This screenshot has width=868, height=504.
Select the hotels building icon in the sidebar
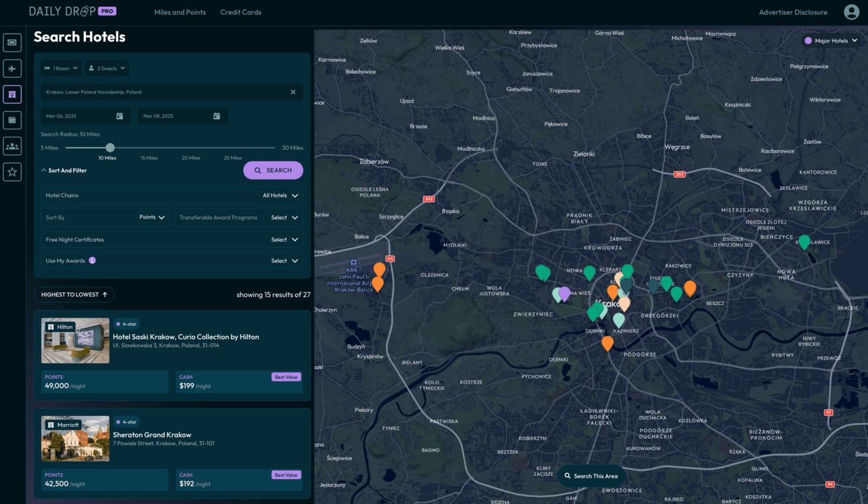12,94
